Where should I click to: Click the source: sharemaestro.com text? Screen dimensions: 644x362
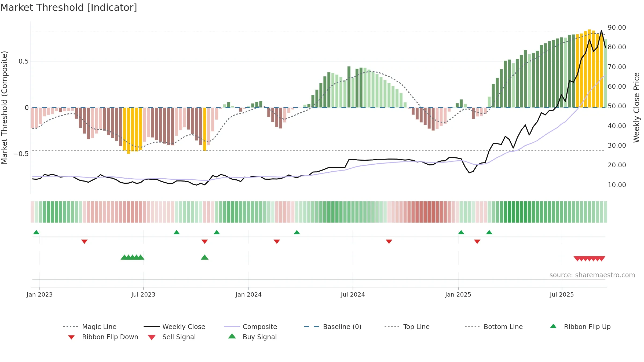[592, 275]
